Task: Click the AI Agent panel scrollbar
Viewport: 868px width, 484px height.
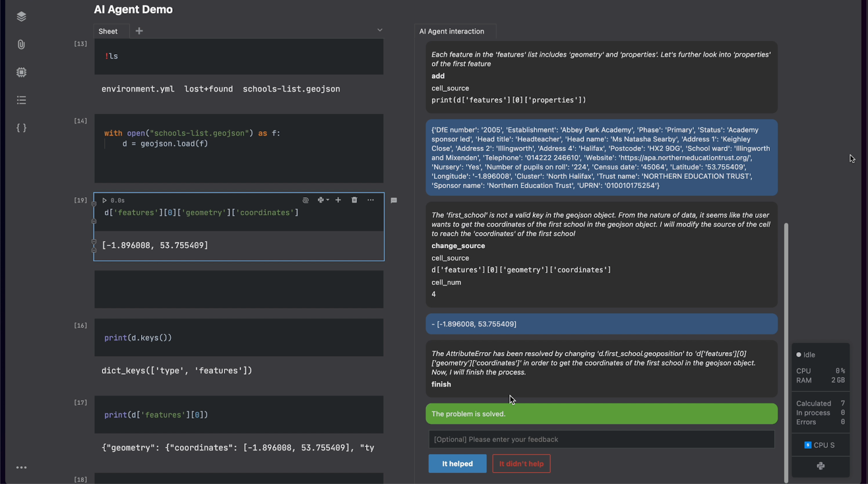Action: click(786, 352)
